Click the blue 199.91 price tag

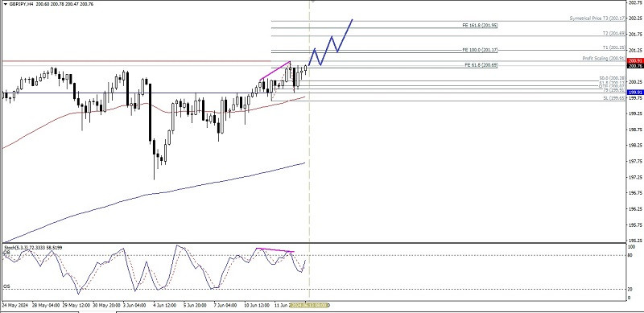(635, 93)
